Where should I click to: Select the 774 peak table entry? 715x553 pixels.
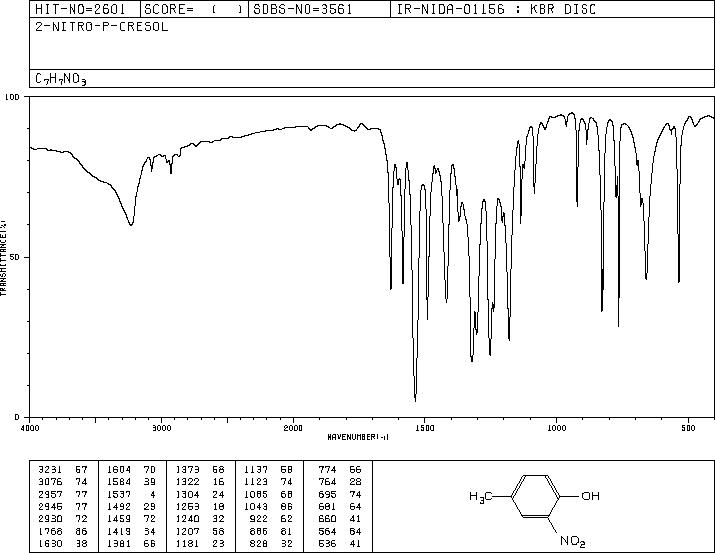click(x=340, y=470)
